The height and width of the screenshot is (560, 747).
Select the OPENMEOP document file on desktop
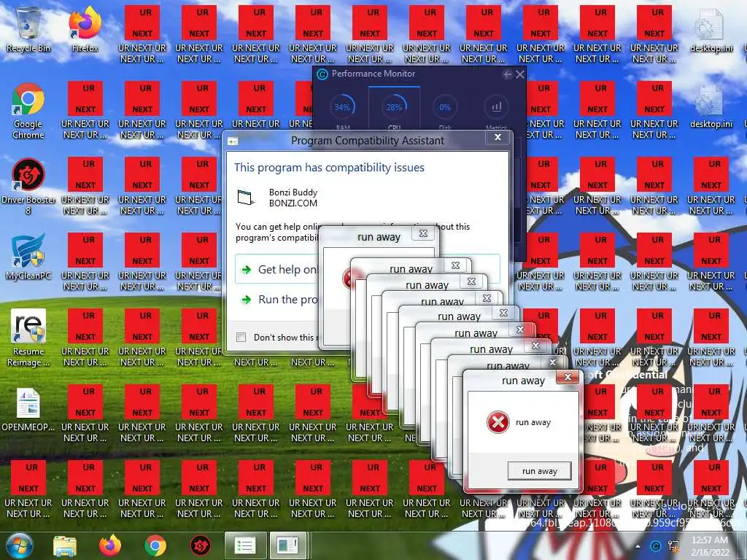[x=28, y=410]
